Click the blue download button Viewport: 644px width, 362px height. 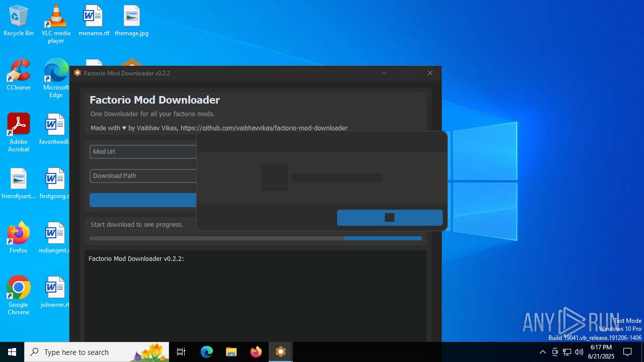143,200
